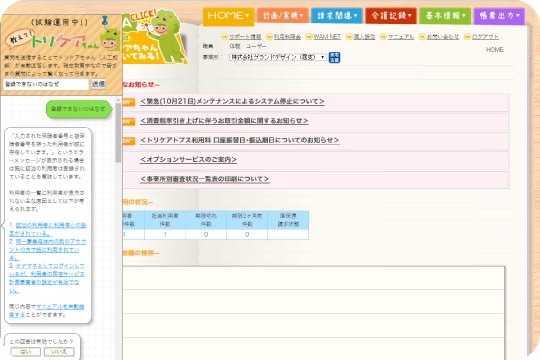
Task: Click NEW badge beside 消費税率引き上げ notice
Action: (129, 121)
